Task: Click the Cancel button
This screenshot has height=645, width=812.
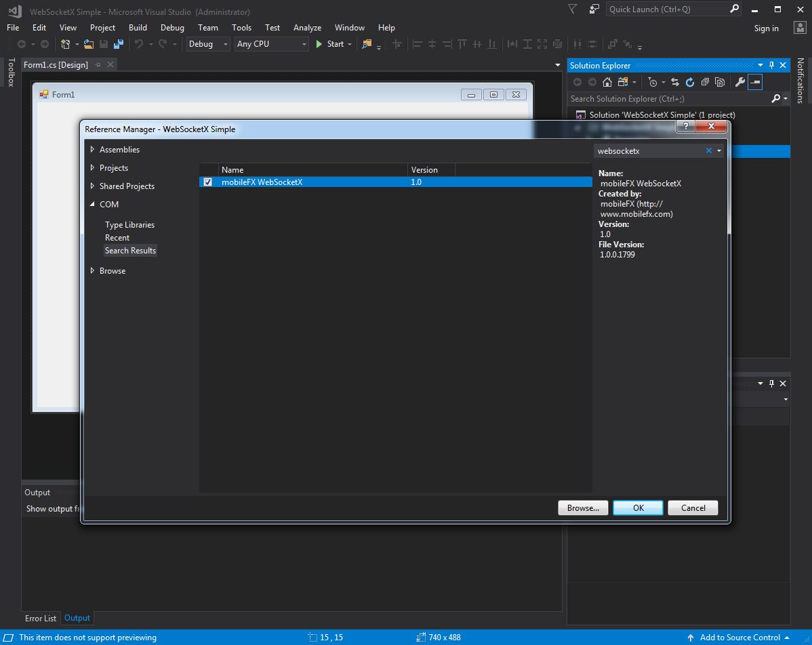Action: (693, 508)
